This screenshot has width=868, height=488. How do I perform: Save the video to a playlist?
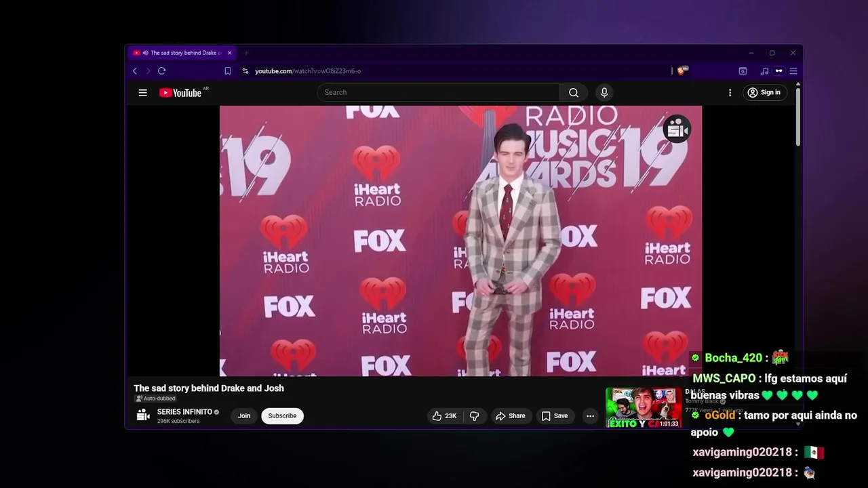[x=554, y=416]
